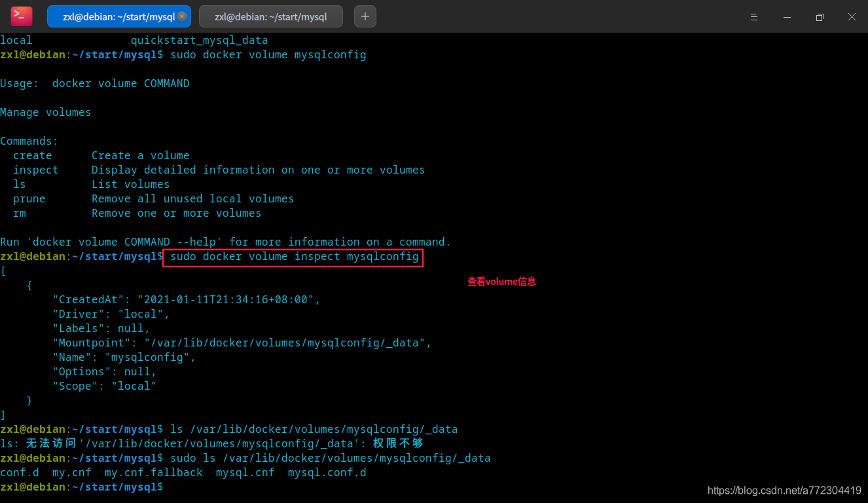Click the "Mountpoint" path line
The height and width of the screenshot is (503, 868).
(242, 343)
